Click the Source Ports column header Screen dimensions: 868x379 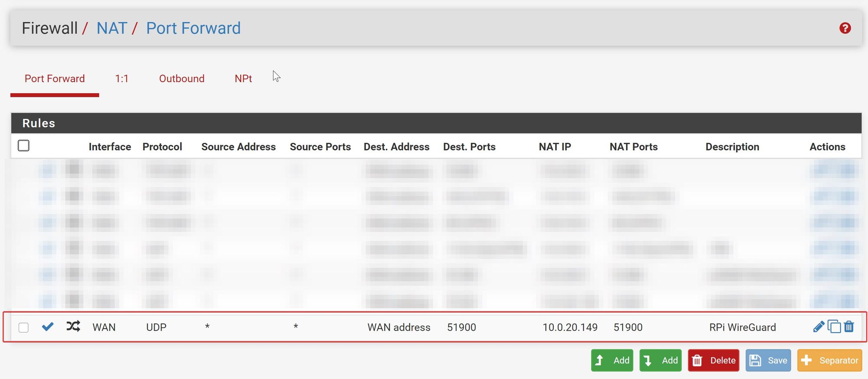320,147
